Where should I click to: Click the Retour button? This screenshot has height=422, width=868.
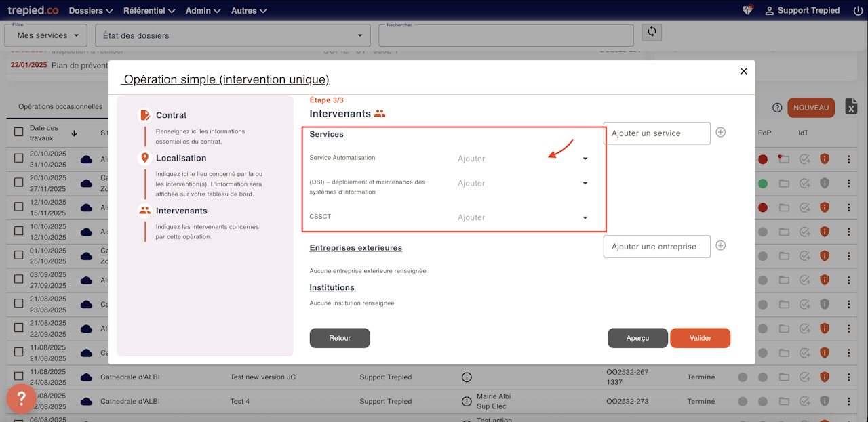point(340,338)
